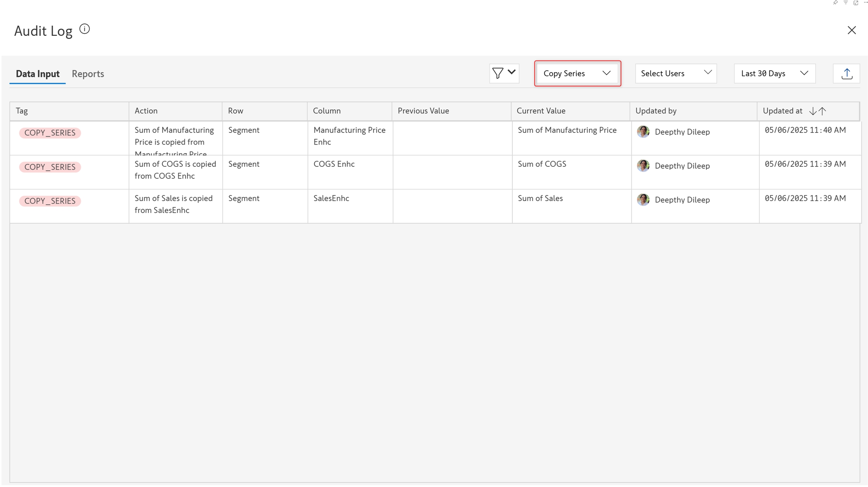Select the Data Input tab

pyautogui.click(x=38, y=74)
